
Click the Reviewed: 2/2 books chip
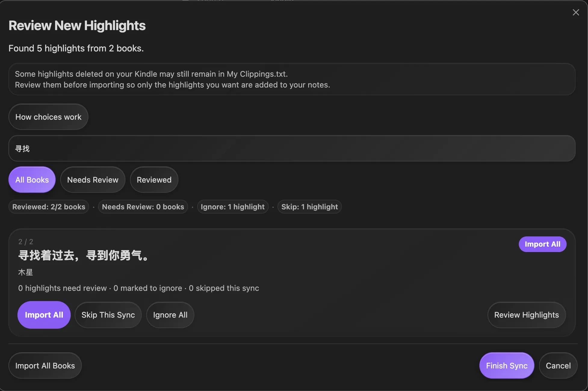49,207
